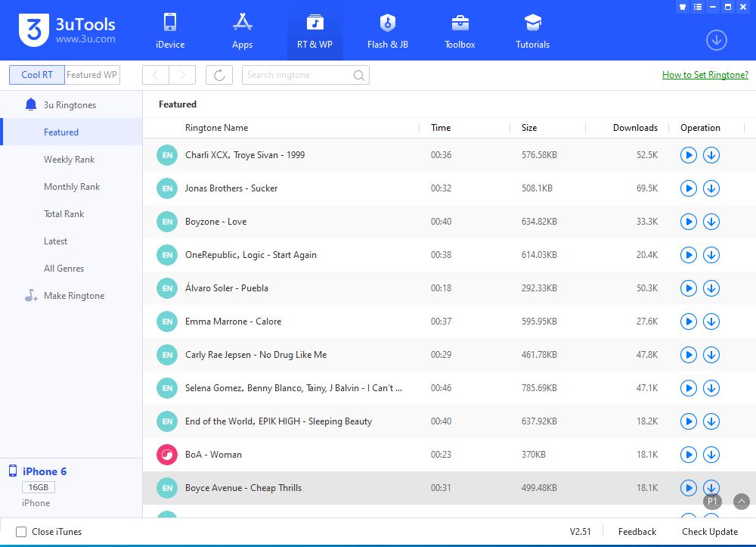756x547 pixels.
Task: Go back using the left arrow button
Action: [156, 75]
